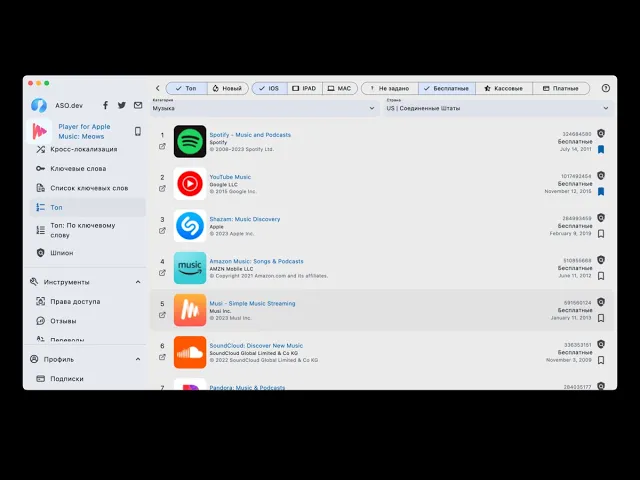Bookmark the Musi row
This screenshot has height=480, width=640.
pos(601,318)
